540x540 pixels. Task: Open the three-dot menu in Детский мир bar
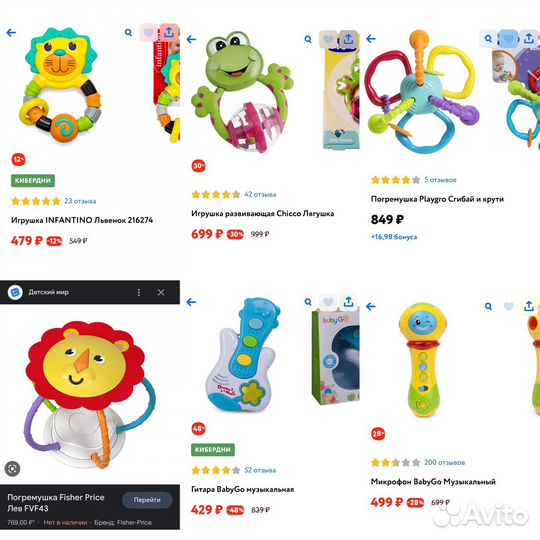(x=139, y=292)
